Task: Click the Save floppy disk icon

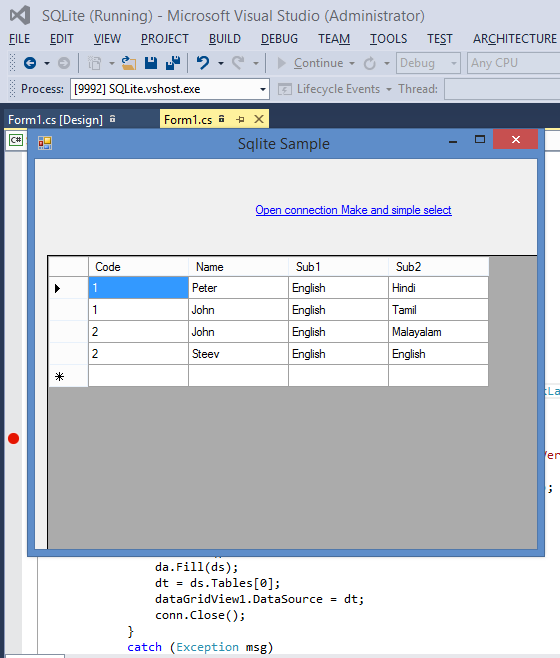Action: (x=151, y=63)
